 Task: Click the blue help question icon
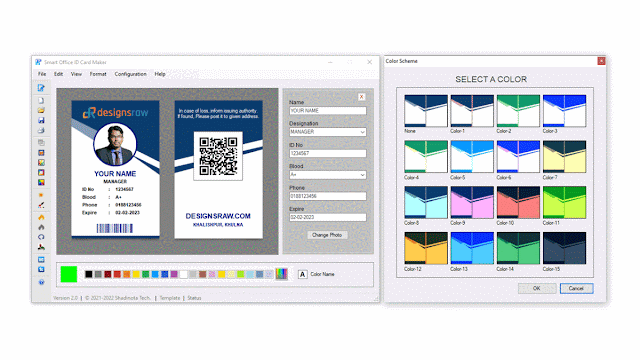click(x=41, y=282)
